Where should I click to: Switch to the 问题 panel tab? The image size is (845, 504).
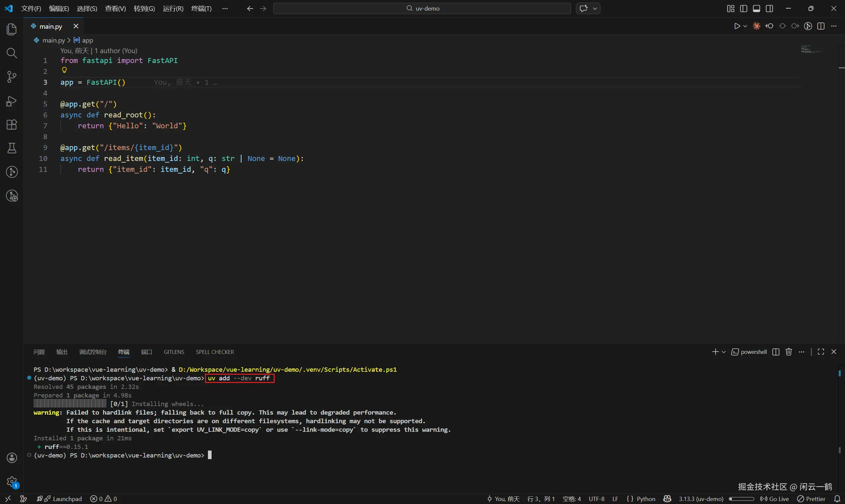pyautogui.click(x=39, y=352)
